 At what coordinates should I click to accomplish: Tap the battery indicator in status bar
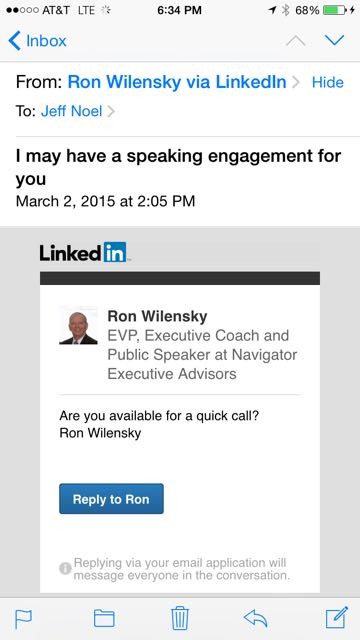tap(335, 10)
